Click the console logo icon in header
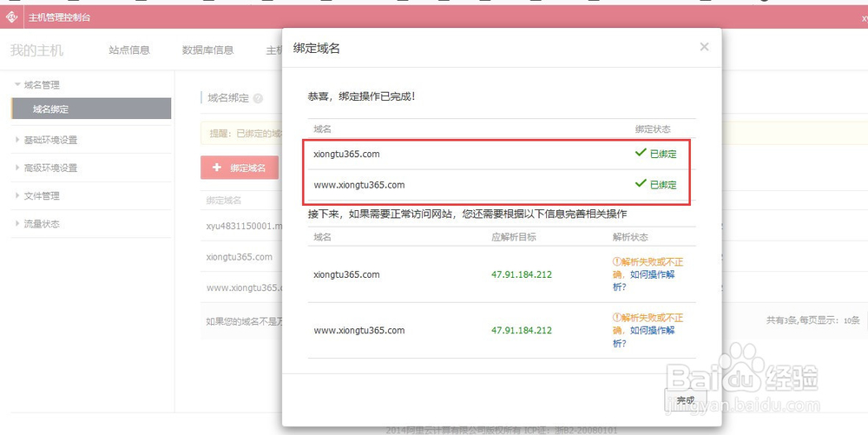Screen dimensions: 868x435 point(11,17)
